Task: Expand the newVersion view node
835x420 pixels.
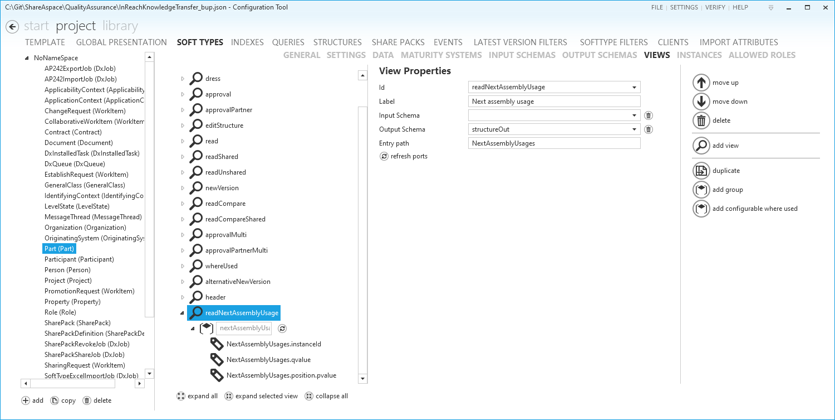Action: pyautogui.click(x=182, y=188)
